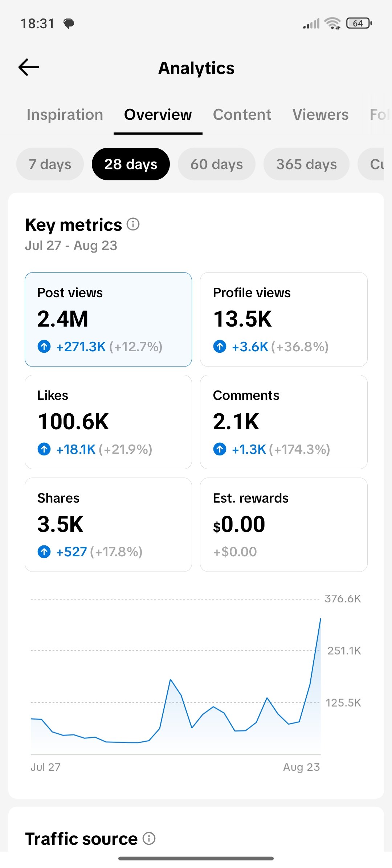Screen dimensions: 392x868
Task: Select the 28 days range chip
Action: [131, 164]
